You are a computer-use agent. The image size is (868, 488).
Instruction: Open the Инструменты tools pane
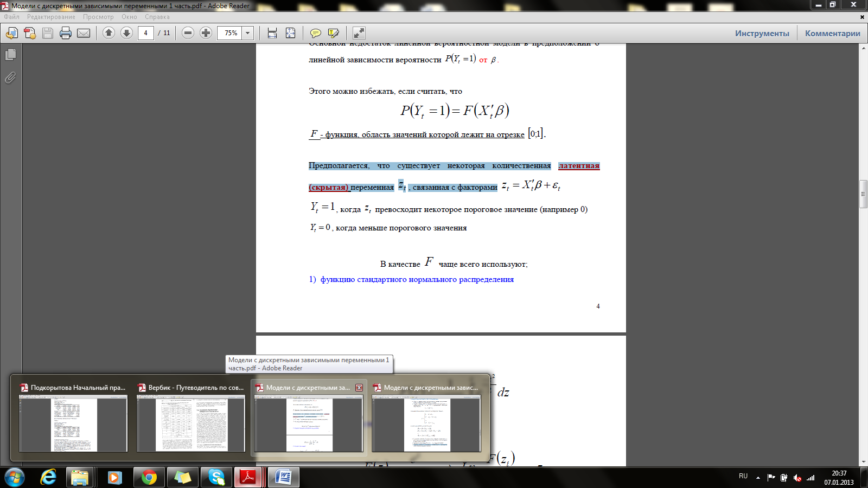click(762, 33)
